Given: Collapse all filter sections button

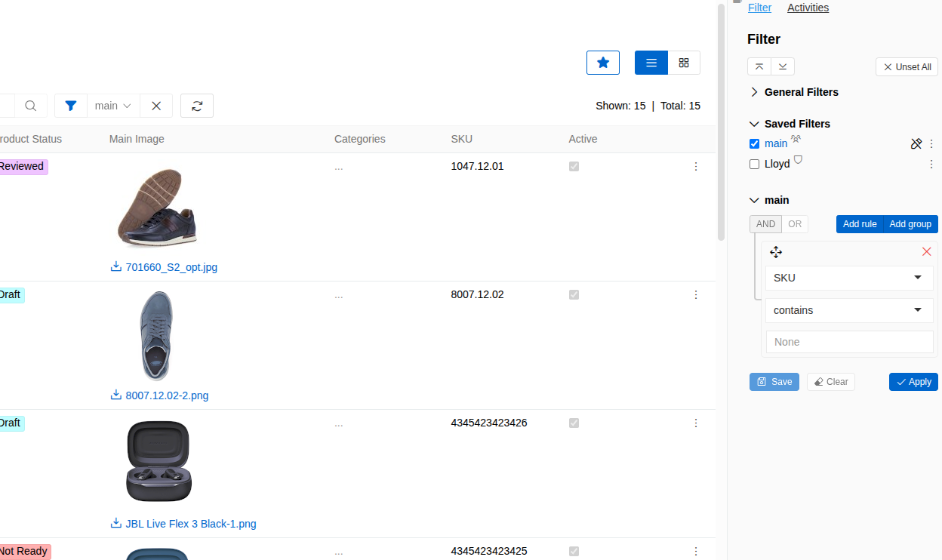Looking at the screenshot, I should pyautogui.click(x=759, y=66).
